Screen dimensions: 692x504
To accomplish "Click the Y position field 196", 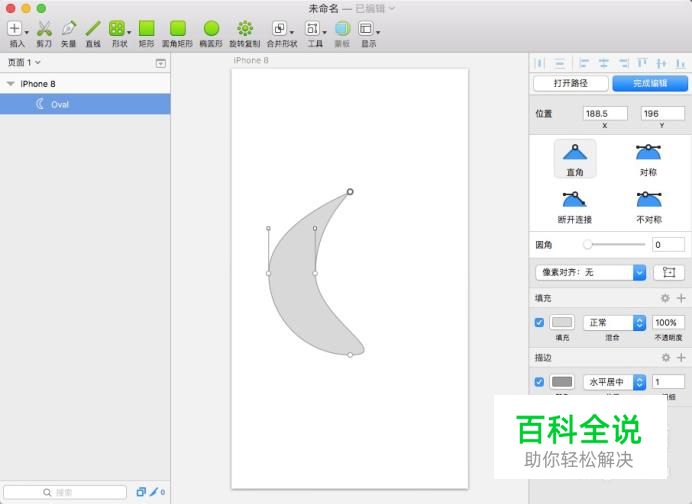I will click(x=662, y=113).
